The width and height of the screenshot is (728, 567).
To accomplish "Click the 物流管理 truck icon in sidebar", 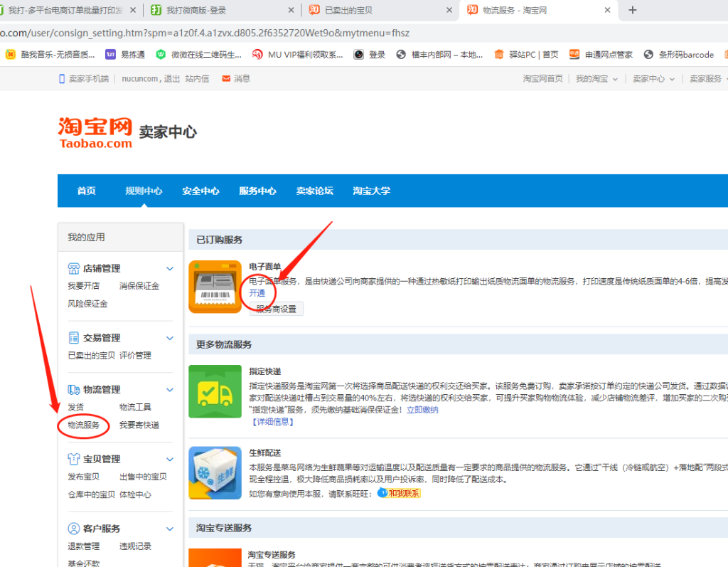I will pyautogui.click(x=73, y=390).
